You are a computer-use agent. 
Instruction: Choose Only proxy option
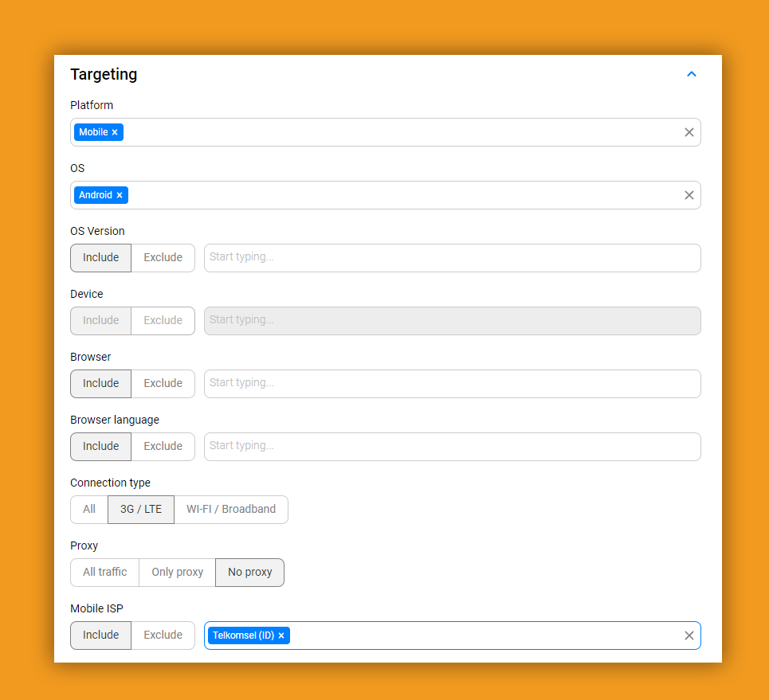177,573
